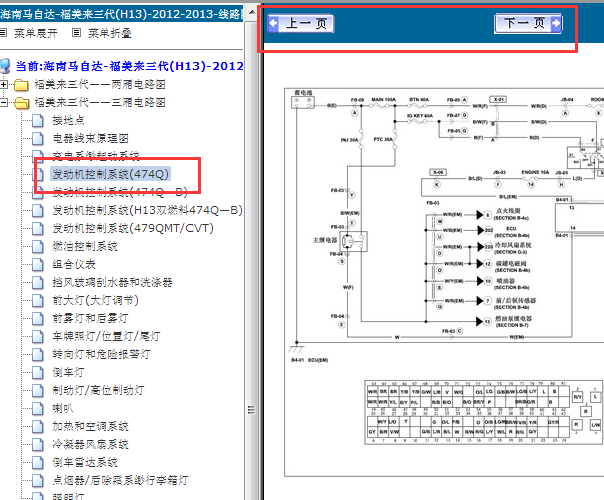This screenshot has width=604, height=500.
Task: Click document icon next to 发动机控制系统(H13双燃料474Q—B)
Action: [x=38, y=210]
